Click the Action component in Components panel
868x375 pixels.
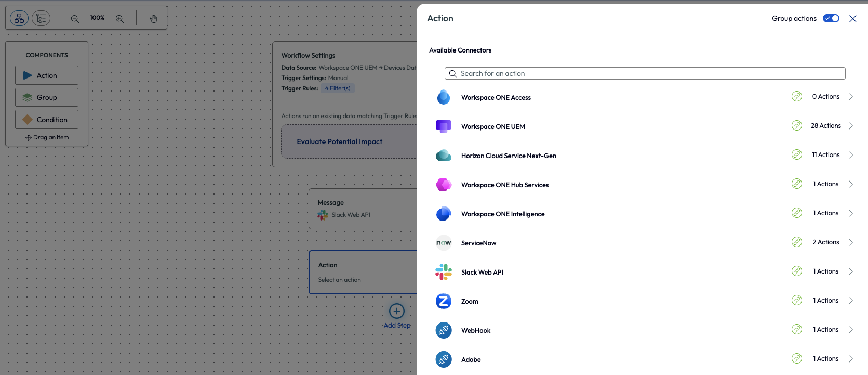point(47,75)
